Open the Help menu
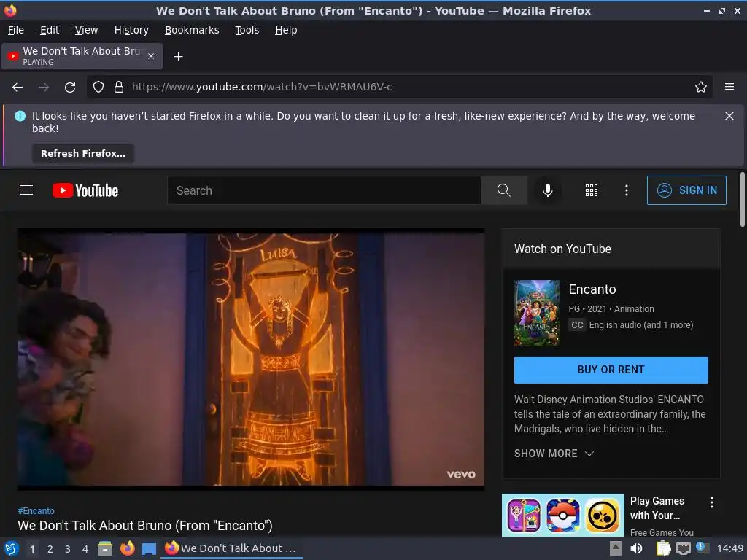Screen dimensions: 747x560 point(286,30)
